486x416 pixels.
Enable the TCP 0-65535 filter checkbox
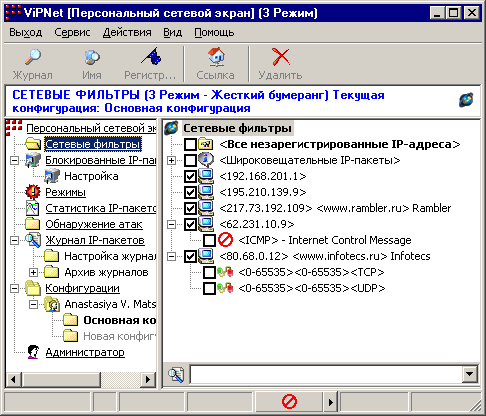tap(209, 272)
